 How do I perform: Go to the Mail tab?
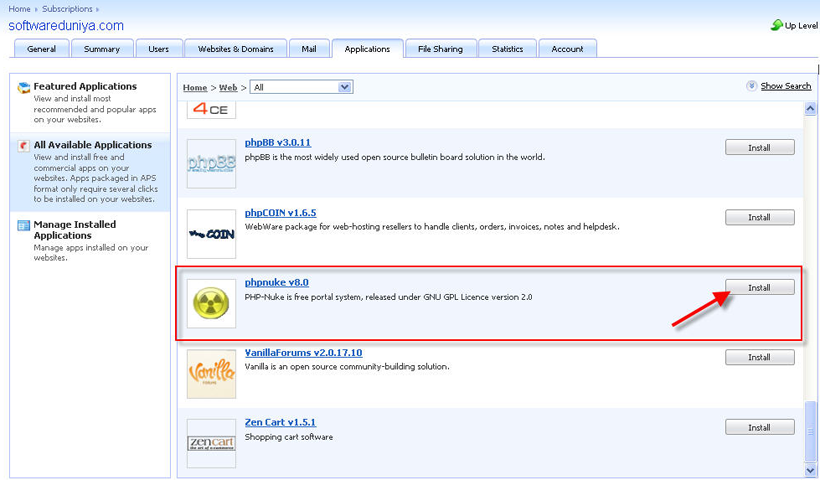coord(309,49)
